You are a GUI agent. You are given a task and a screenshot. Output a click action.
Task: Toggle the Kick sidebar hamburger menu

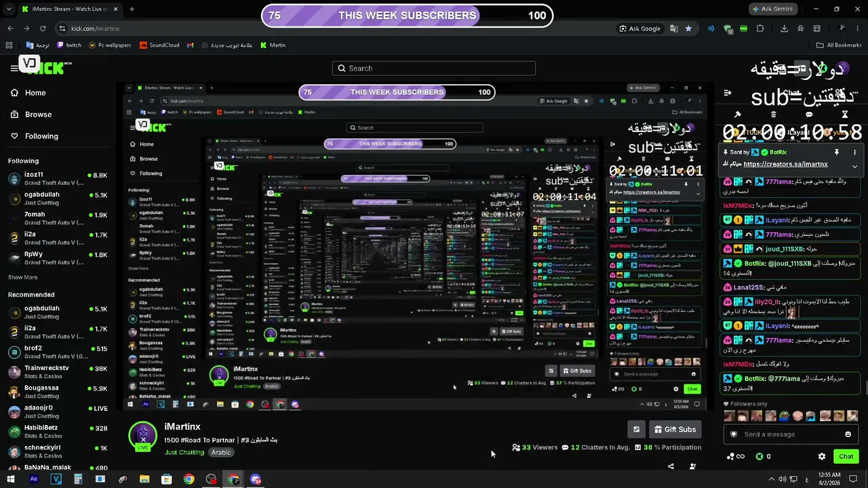[x=14, y=68]
